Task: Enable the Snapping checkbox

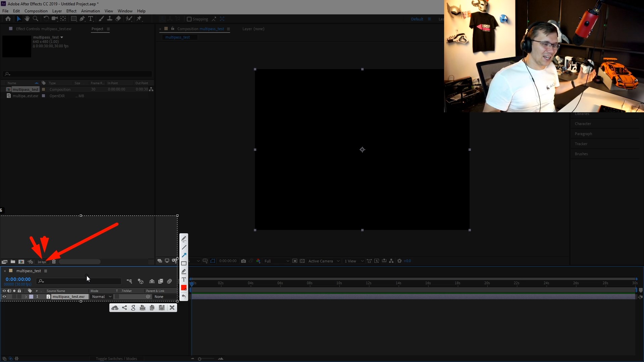Action: pos(189,19)
